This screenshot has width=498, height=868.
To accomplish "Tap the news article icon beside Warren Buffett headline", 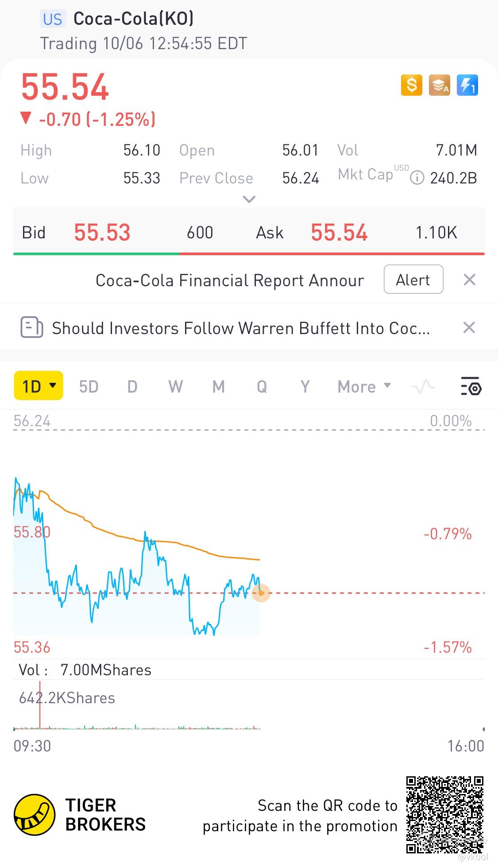I will [32, 328].
